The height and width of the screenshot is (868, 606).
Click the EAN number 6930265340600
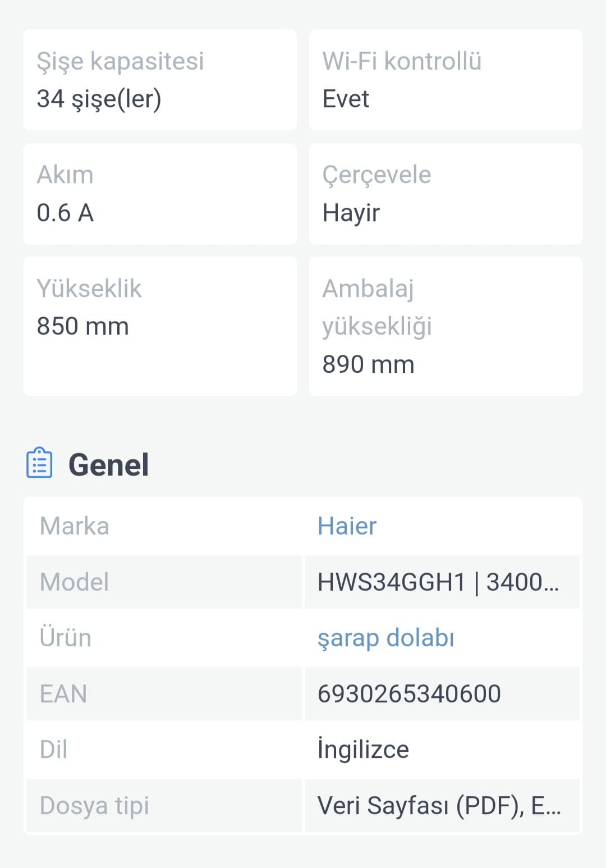409,694
